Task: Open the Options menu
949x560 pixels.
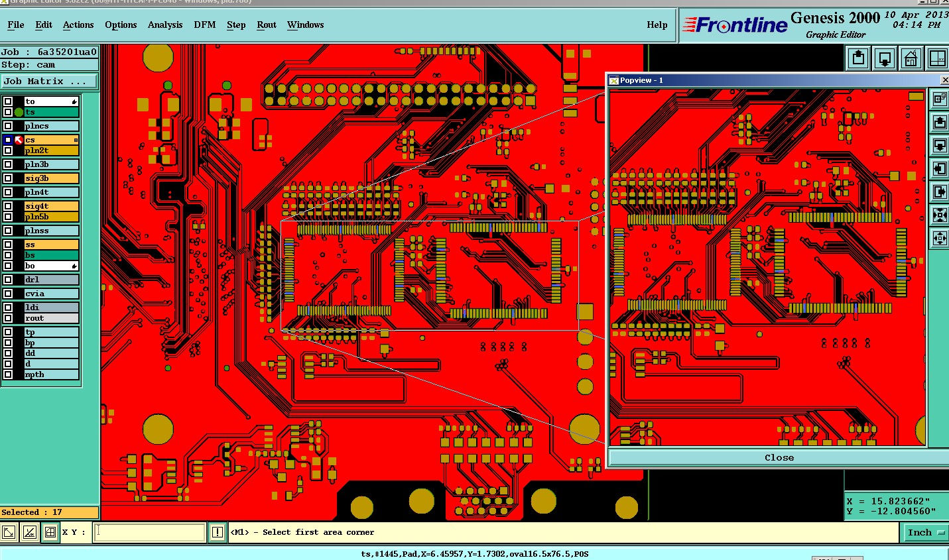Action: coord(121,25)
